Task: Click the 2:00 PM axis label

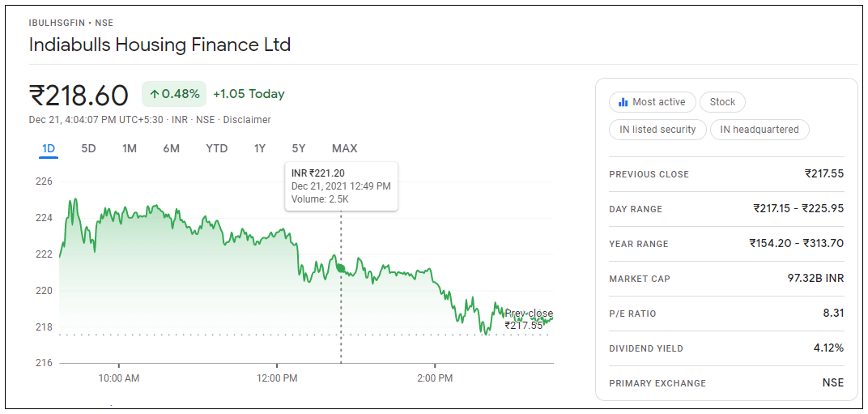Action: (435, 379)
